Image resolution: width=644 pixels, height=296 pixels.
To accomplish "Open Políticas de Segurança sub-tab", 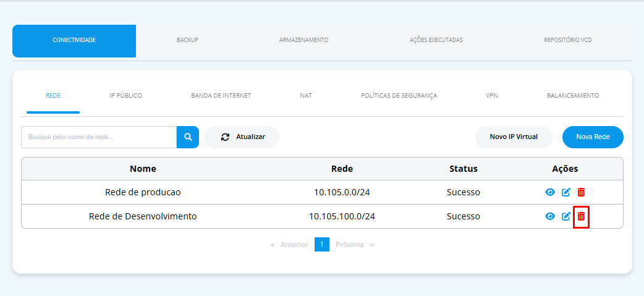I will click(399, 96).
